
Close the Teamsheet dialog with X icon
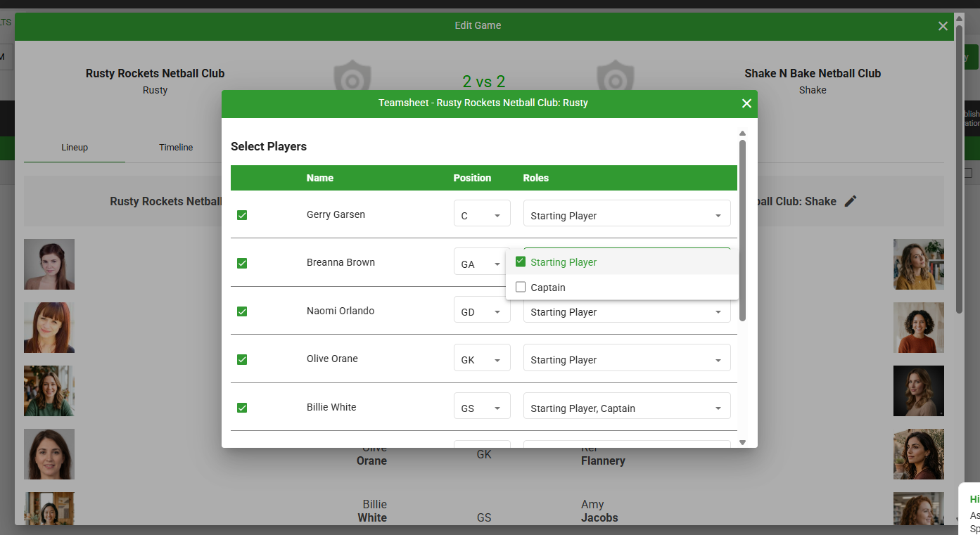pos(746,103)
